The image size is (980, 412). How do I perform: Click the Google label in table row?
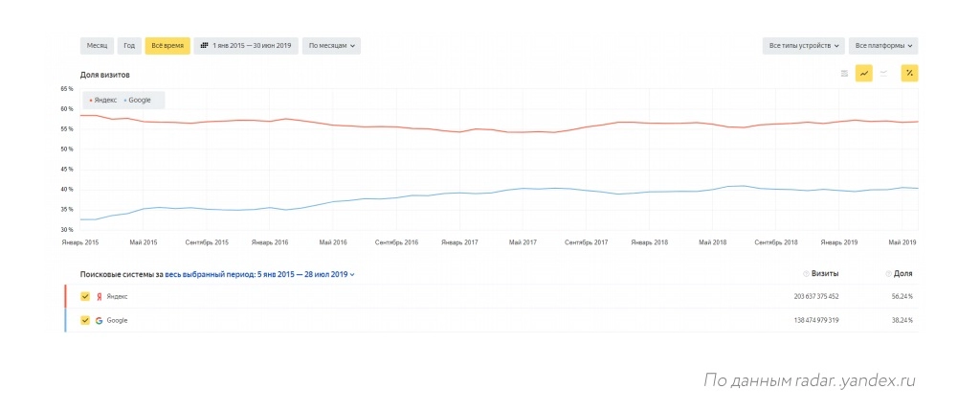[117, 321]
